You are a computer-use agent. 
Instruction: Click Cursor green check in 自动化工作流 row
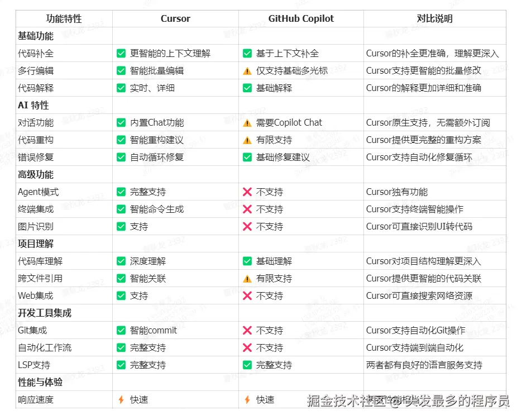pyautogui.click(x=121, y=348)
